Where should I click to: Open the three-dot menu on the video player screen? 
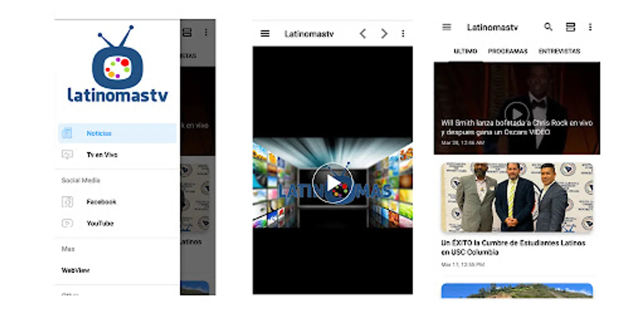point(403,33)
